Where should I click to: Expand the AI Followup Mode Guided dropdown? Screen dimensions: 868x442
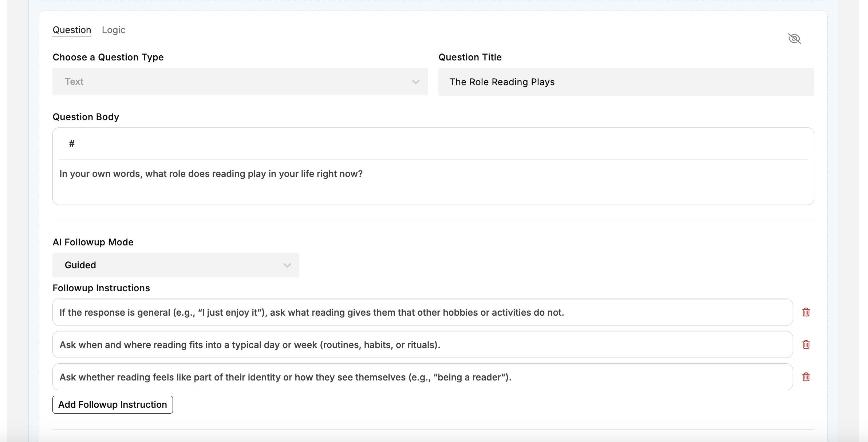pyautogui.click(x=175, y=265)
